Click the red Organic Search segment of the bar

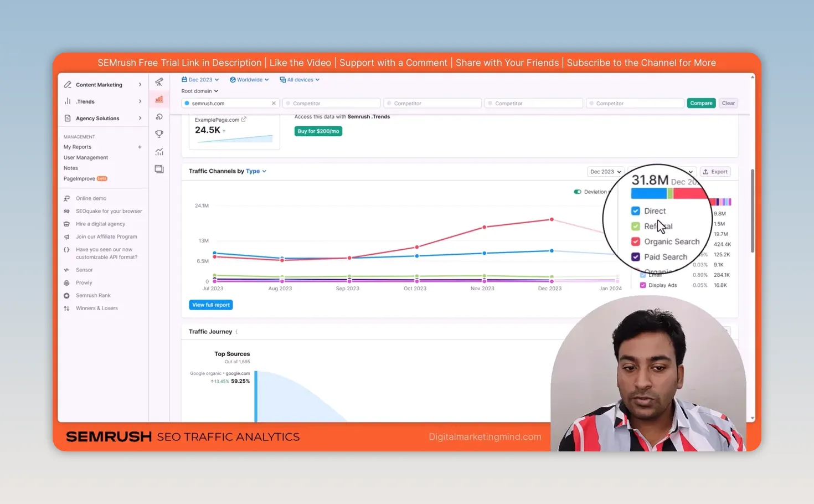(691, 193)
